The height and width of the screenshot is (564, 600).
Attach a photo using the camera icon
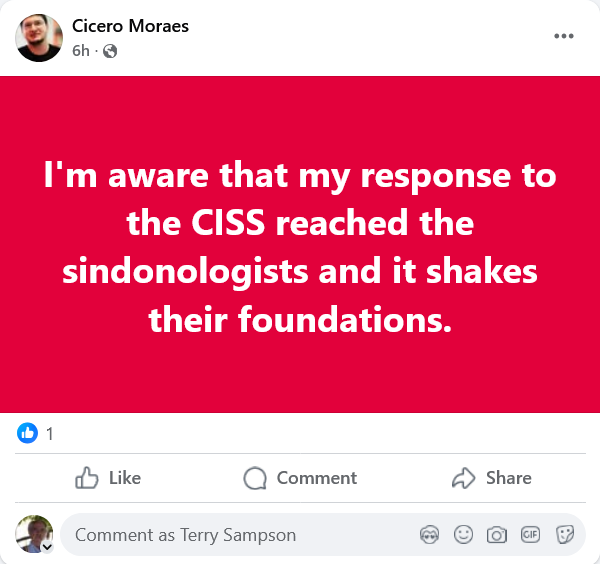point(497,535)
